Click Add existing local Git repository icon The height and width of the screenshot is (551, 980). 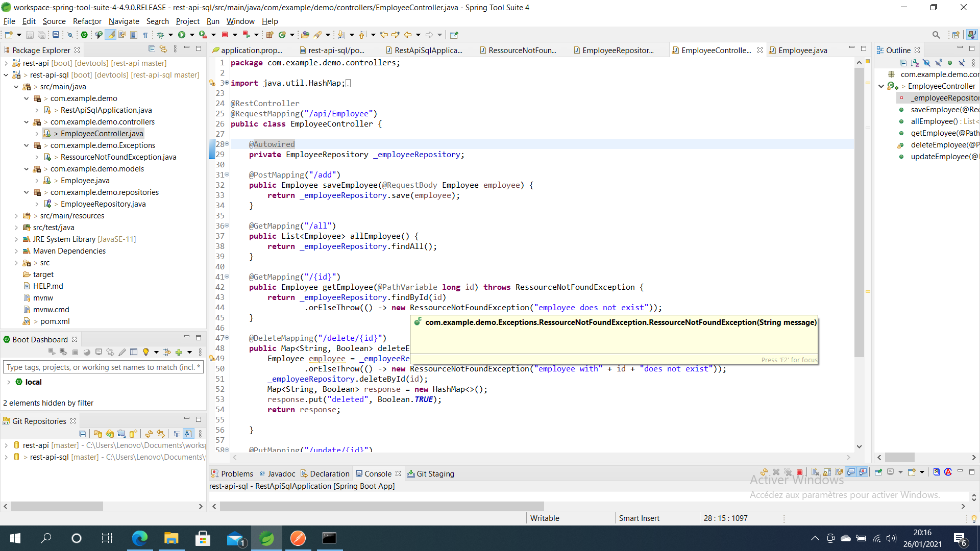pos(97,434)
